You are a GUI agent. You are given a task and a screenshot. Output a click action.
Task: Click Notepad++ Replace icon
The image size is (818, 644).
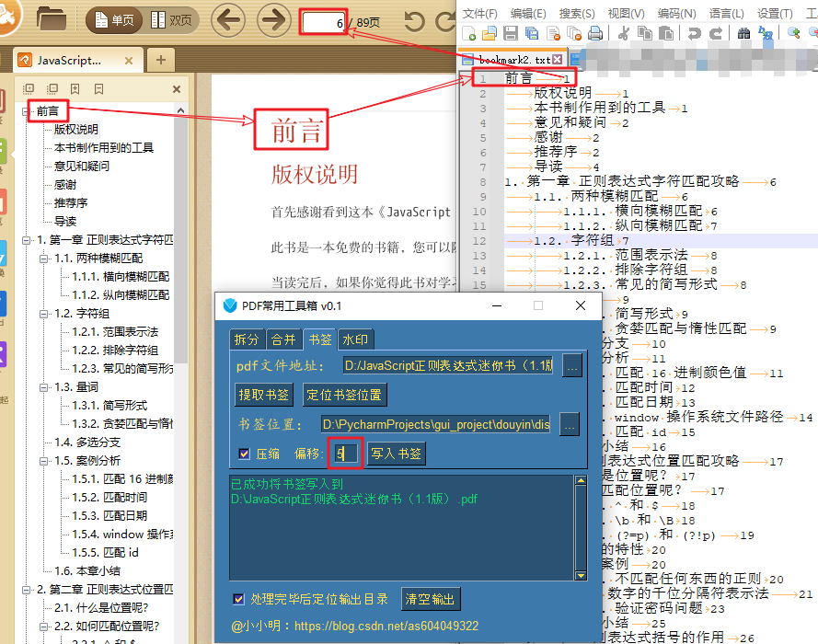[766, 33]
